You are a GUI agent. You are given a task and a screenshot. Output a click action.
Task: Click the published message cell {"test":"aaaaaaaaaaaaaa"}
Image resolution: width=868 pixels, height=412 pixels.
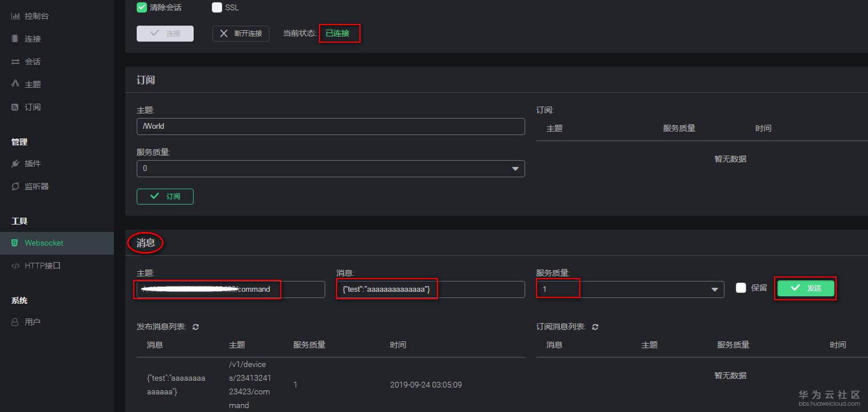(176, 385)
